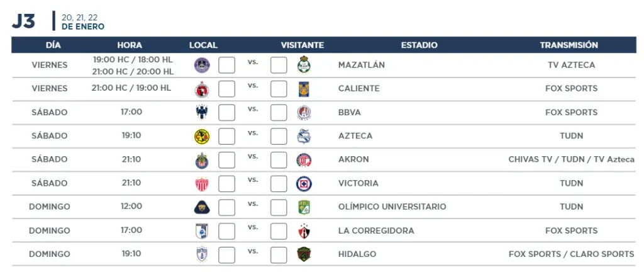Click visitor score box in Hidalgo row
Image resolution: width=644 pixels, height=272 pixels.
click(x=279, y=255)
